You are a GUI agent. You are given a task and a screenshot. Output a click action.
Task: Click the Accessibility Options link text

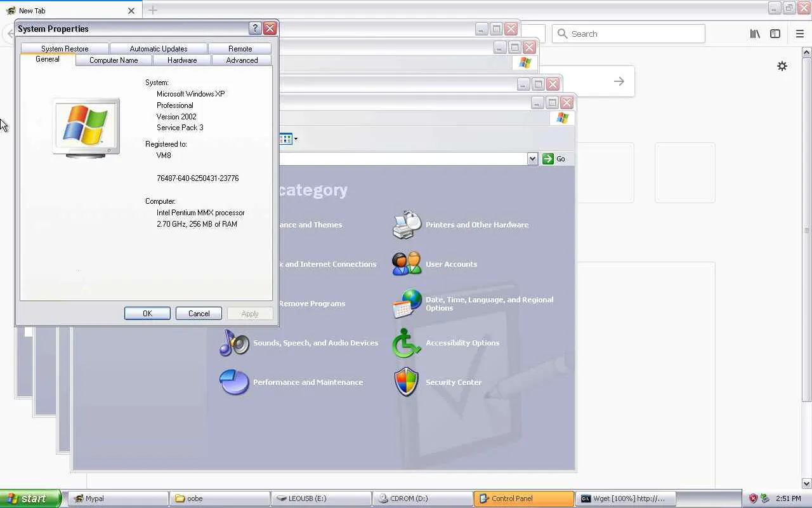[x=462, y=343]
